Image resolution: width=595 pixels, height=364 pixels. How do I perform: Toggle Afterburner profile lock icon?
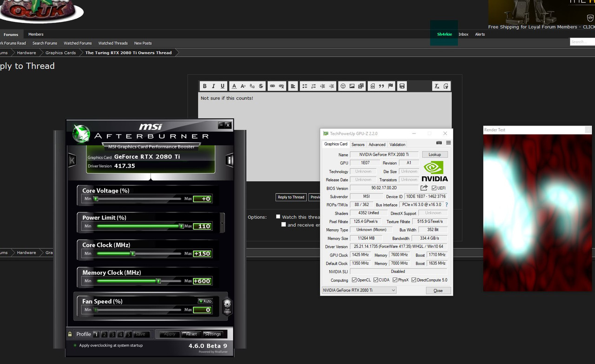(70, 334)
